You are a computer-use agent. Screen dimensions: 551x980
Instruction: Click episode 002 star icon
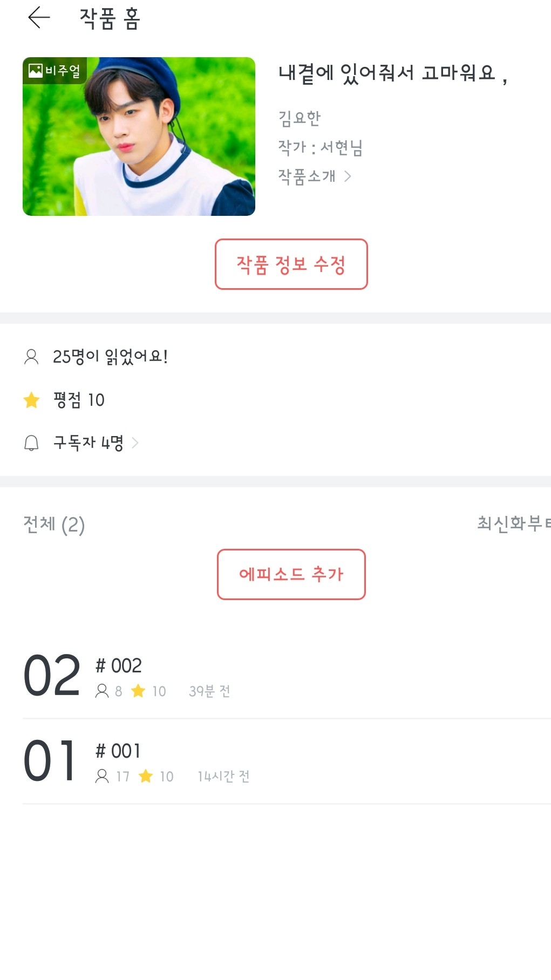pos(139,691)
